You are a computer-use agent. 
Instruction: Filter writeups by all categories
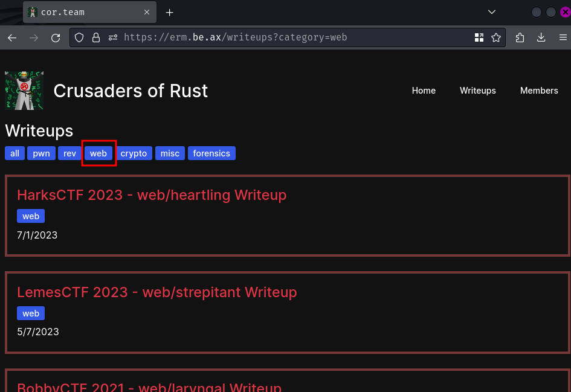15,153
